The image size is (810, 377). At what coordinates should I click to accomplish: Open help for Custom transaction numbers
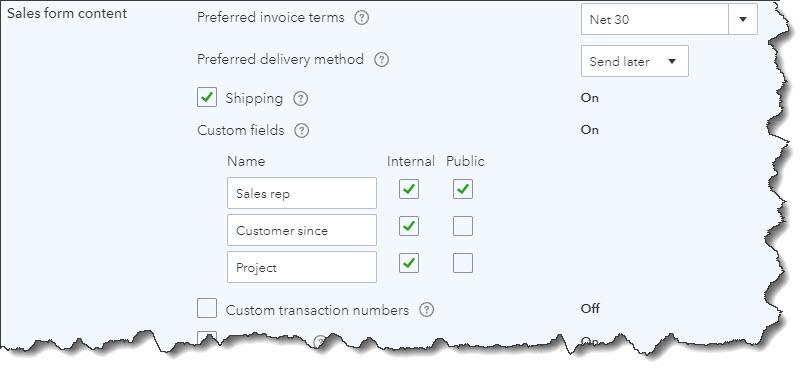(x=426, y=310)
